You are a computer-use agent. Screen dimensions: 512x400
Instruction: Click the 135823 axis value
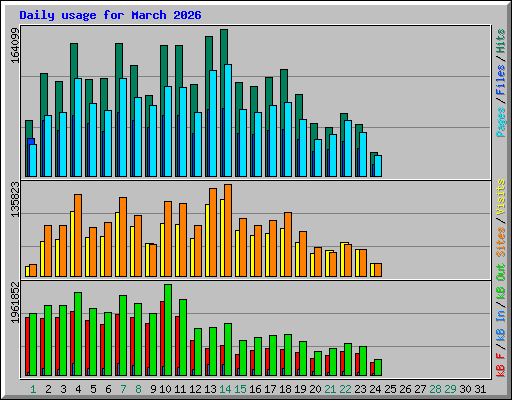point(15,199)
